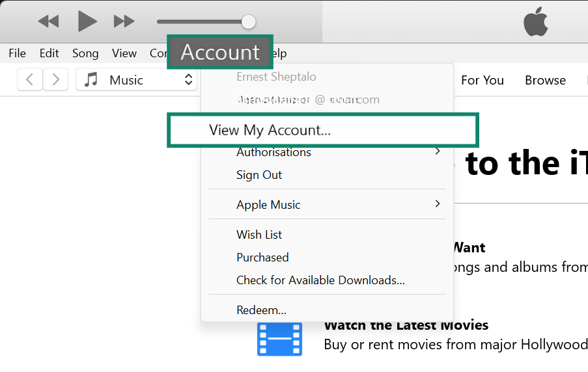Viewport: 588px width, 372px height.
Task: Switch to the For You tab
Action: tap(482, 80)
